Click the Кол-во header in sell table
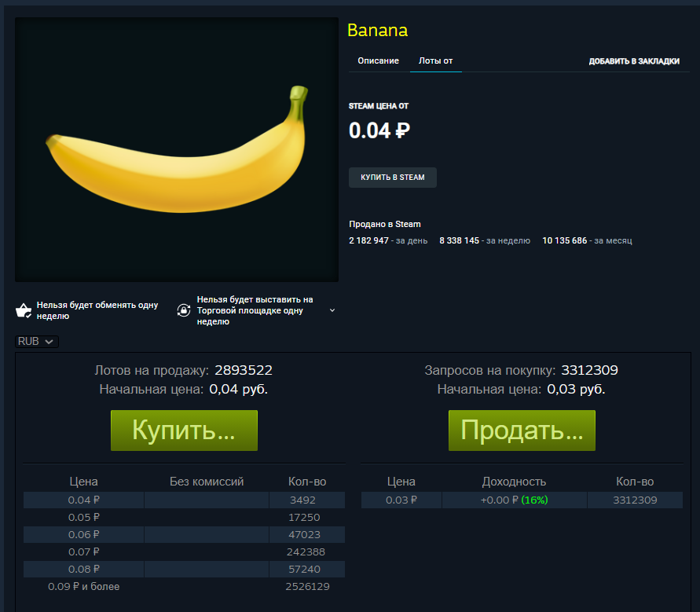The width and height of the screenshot is (700, 612). pos(307,482)
